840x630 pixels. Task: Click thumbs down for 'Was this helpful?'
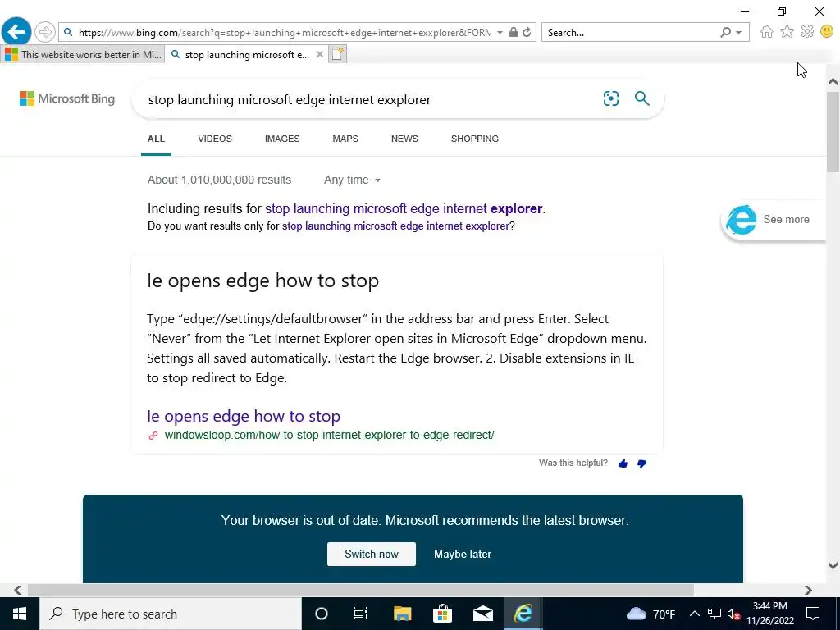click(641, 463)
